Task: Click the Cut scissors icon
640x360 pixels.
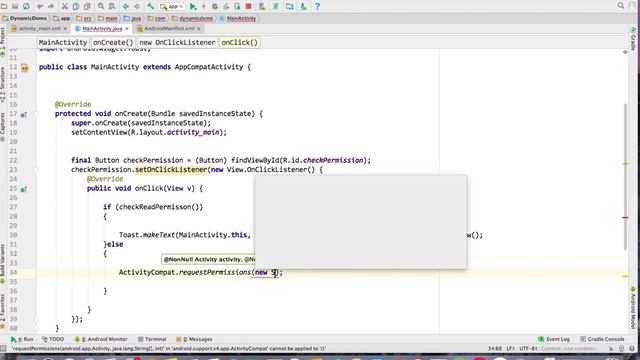Action: (x=64, y=6)
